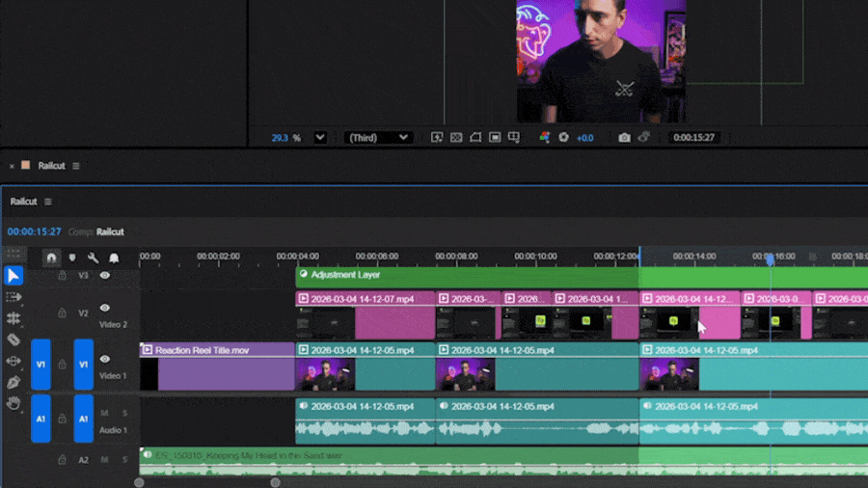Click the orange color swatch on Railcut tab
Viewport: 868px width, 488px height.
[25, 166]
